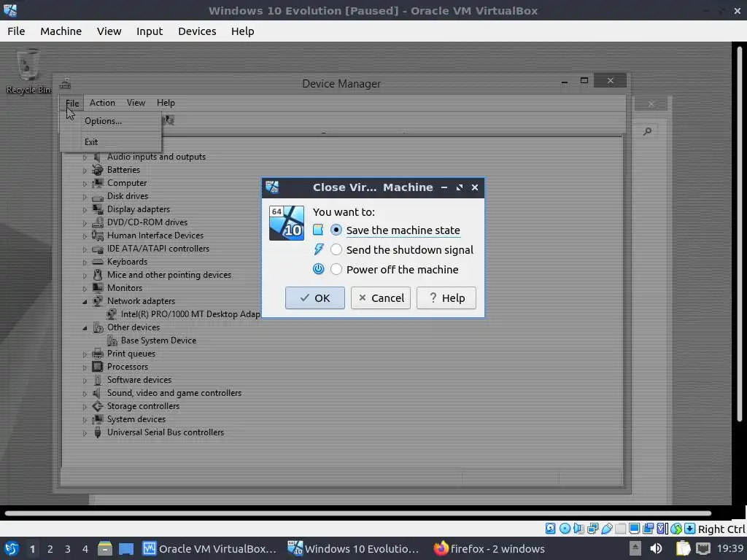The height and width of the screenshot is (560, 747).
Task: Open VirtualBox Machine menu
Action: (61, 31)
